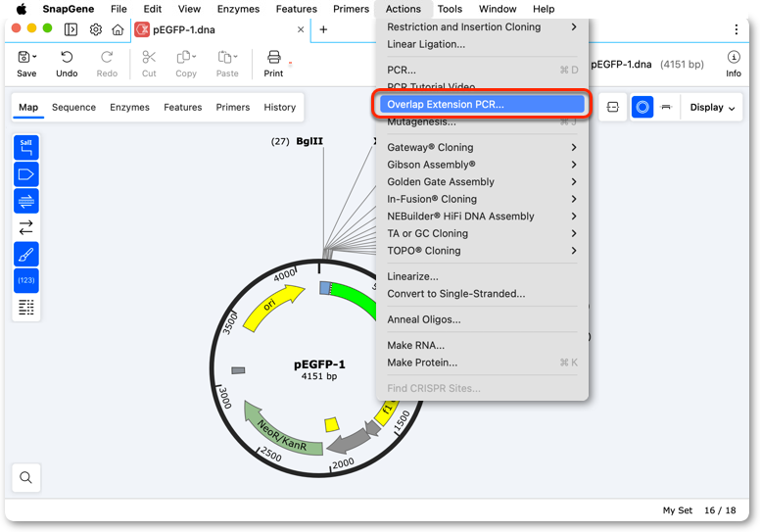The width and height of the screenshot is (761, 532).
Task: Choose Linear Ligation menu item
Action: point(482,44)
